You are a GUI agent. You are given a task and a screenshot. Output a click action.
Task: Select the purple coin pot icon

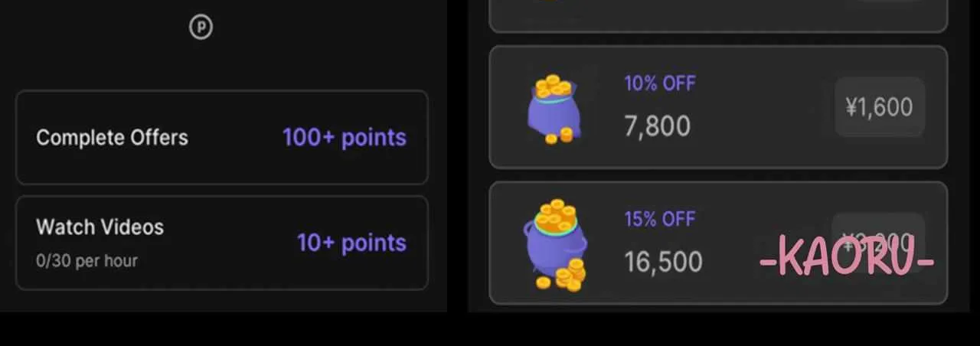point(556,244)
